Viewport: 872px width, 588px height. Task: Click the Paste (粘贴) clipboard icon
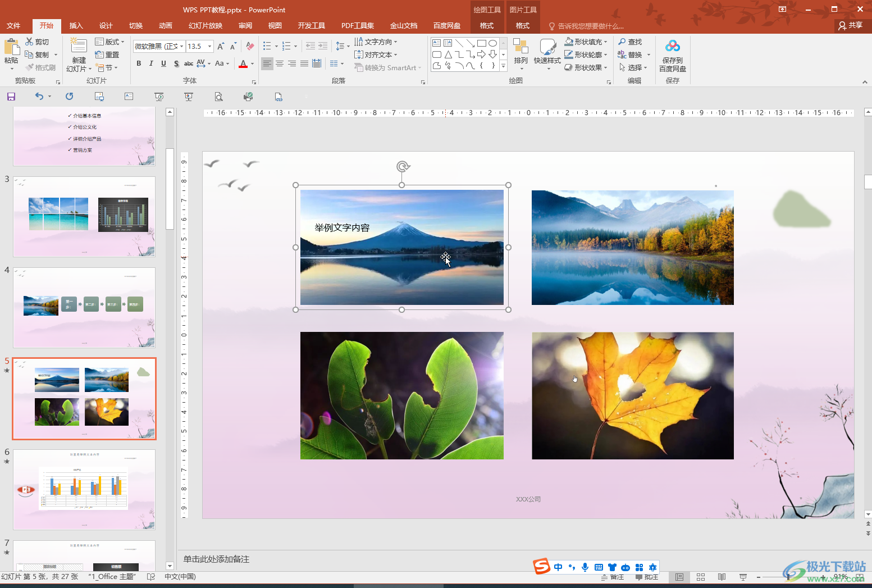(x=11, y=46)
